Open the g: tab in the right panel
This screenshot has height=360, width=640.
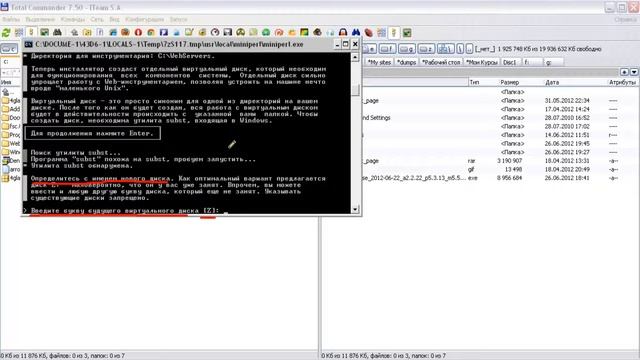(553, 62)
